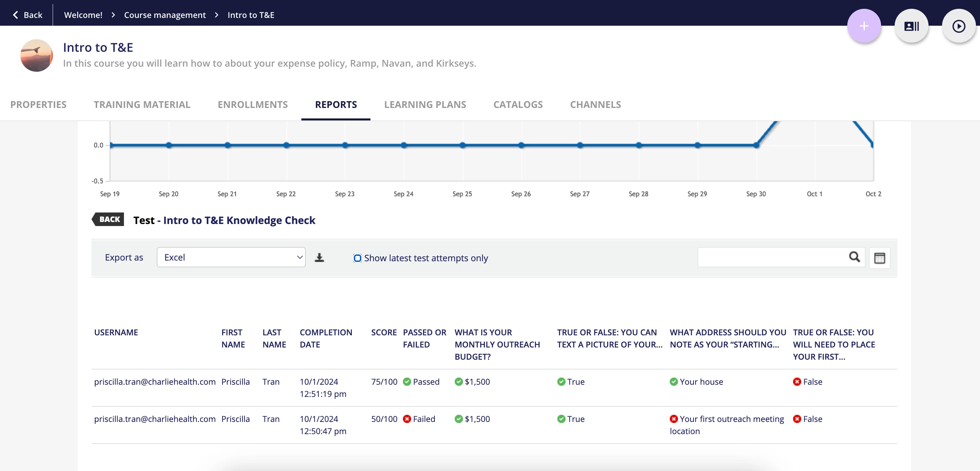Expand the Export as Excel dropdown

pyautogui.click(x=231, y=257)
